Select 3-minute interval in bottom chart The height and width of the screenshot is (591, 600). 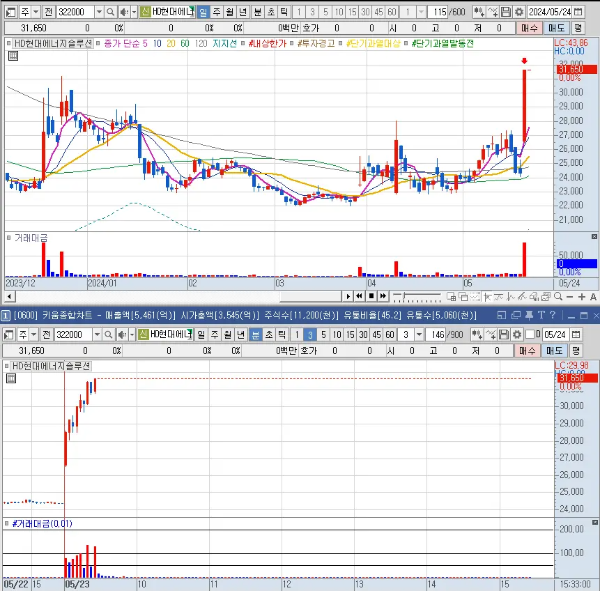tap(310, 335)
